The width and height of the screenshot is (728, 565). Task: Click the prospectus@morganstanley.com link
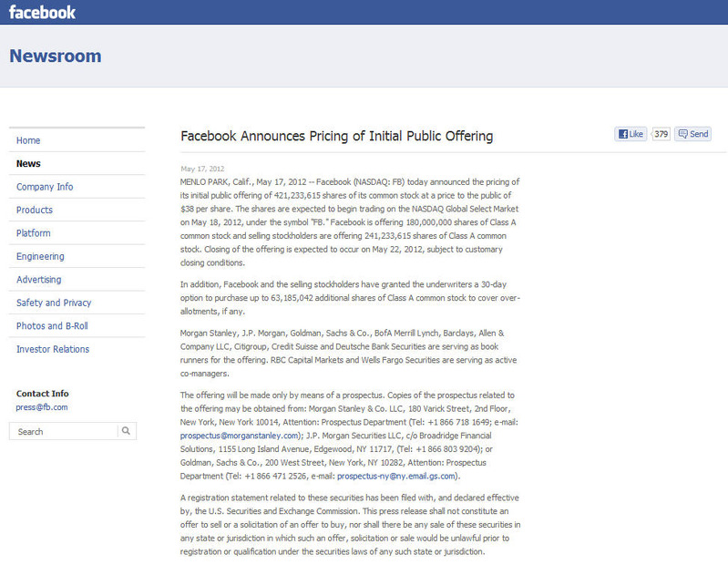pyautogui.click(x=240, y=436)
